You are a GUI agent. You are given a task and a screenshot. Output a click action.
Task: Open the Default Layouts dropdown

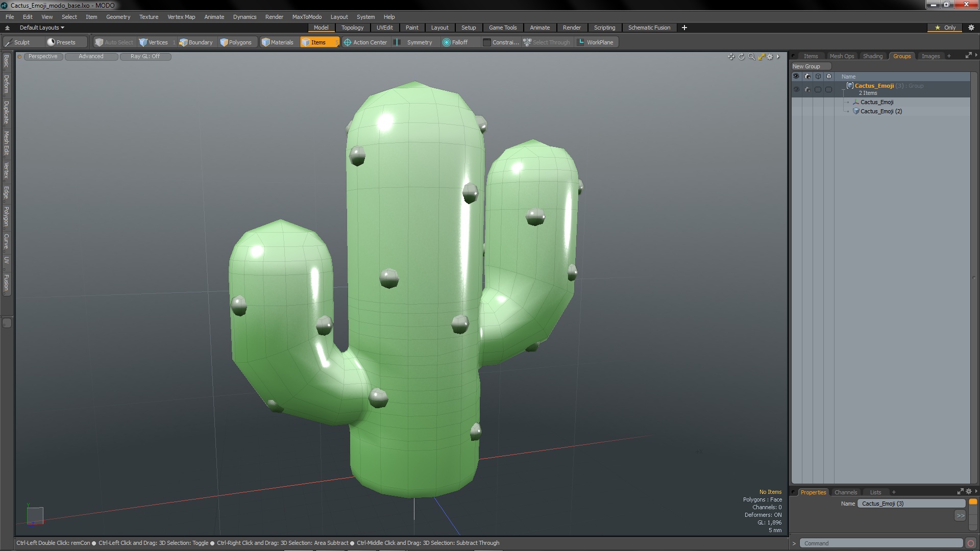click(40, 27)
